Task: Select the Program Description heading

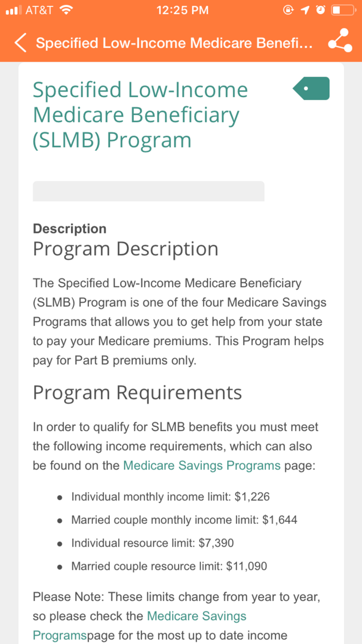Action: pyautogui.click(x=125, y=249)
